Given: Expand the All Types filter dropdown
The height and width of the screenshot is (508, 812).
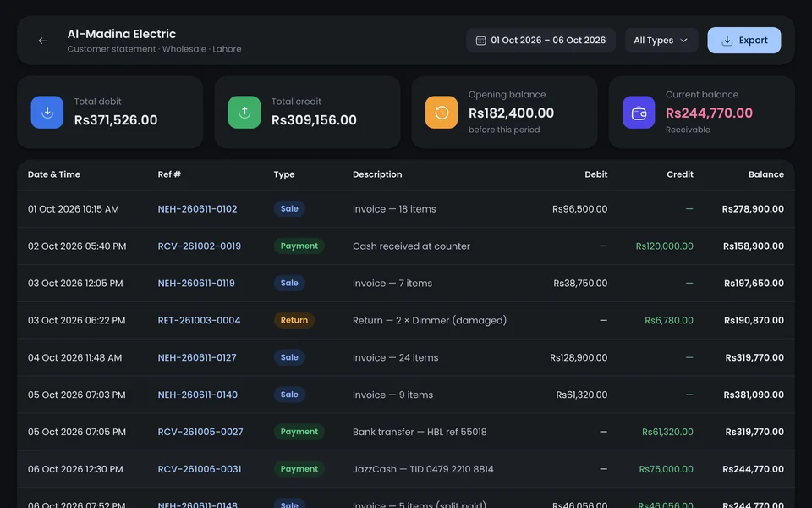Looking at the screenshot, I should 661,41.
